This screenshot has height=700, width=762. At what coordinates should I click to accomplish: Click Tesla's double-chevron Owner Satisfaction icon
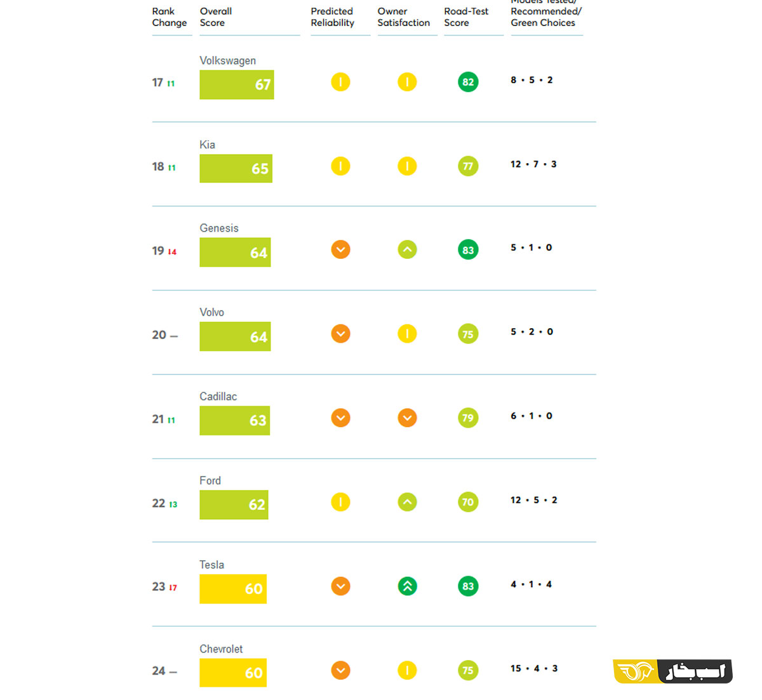(407, 586)
